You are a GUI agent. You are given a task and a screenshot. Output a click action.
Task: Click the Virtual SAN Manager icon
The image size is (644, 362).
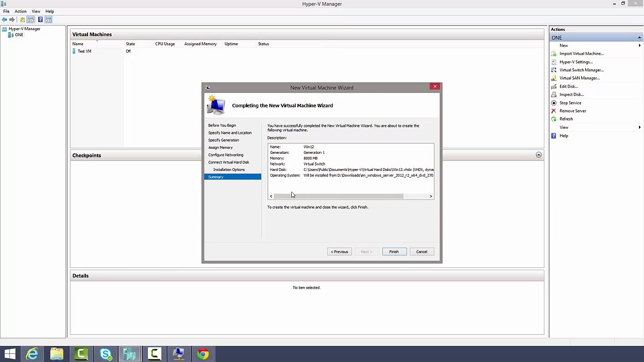[x=554, y=78]
